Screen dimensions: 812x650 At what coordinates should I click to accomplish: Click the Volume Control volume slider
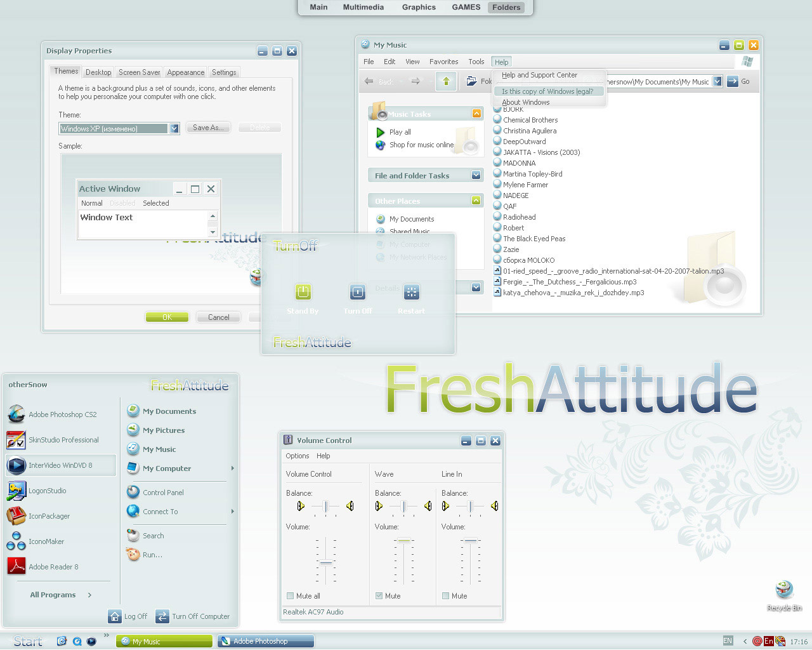326,562
